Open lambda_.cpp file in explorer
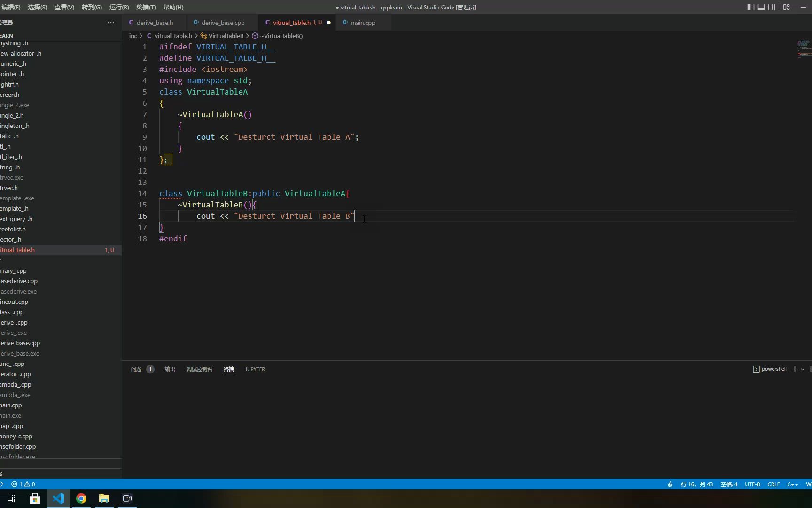The height and width of the screenshot is (508, 812). click(61, 384)
